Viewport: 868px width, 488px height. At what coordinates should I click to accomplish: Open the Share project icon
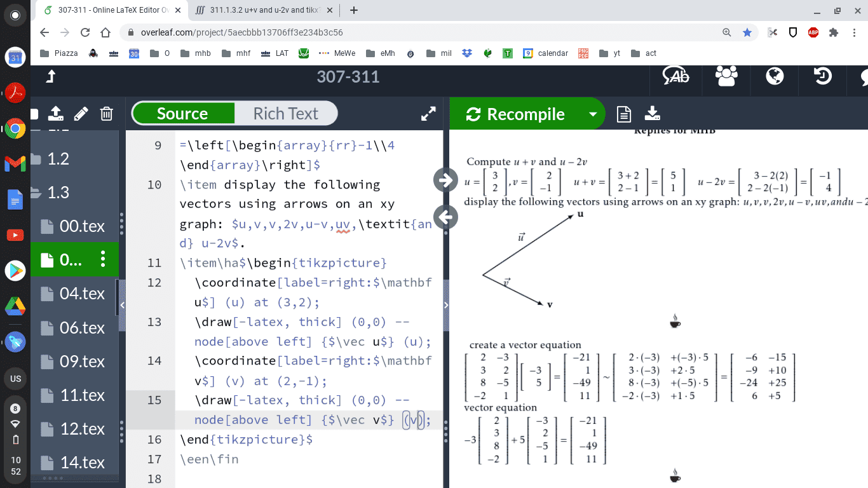click(x=726, y=76)
